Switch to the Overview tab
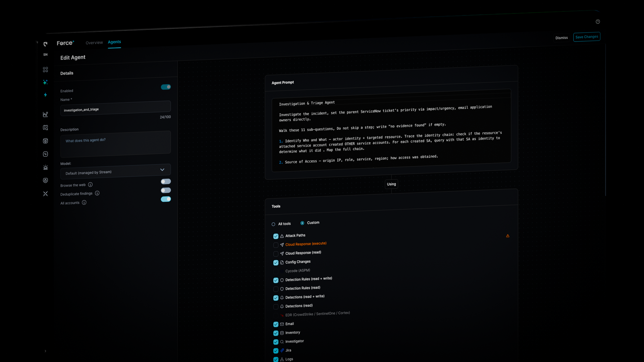The image size is (644, 362). (94, 43)
